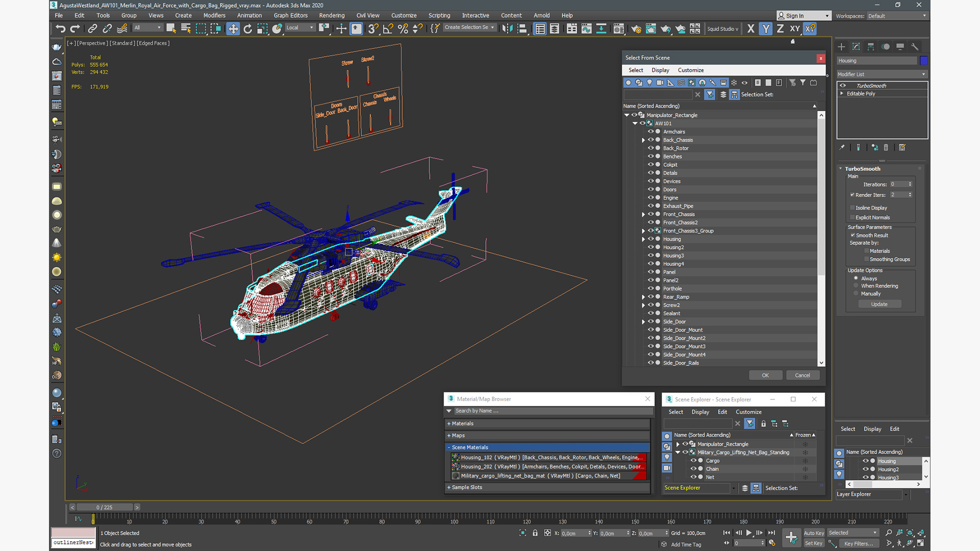Screen dimensions: 980x551
Task: Enable Isoline Display checkbox
Action: click(x=852, y=208)
